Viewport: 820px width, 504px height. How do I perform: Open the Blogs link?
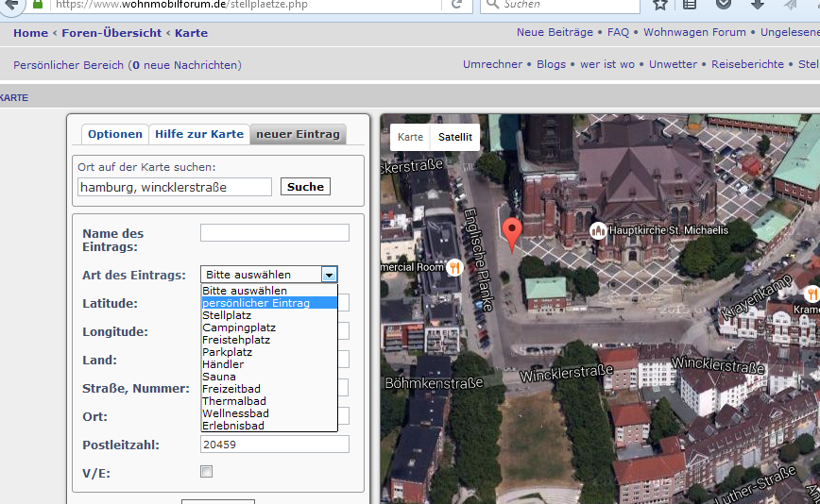click(x=551, y=64)
